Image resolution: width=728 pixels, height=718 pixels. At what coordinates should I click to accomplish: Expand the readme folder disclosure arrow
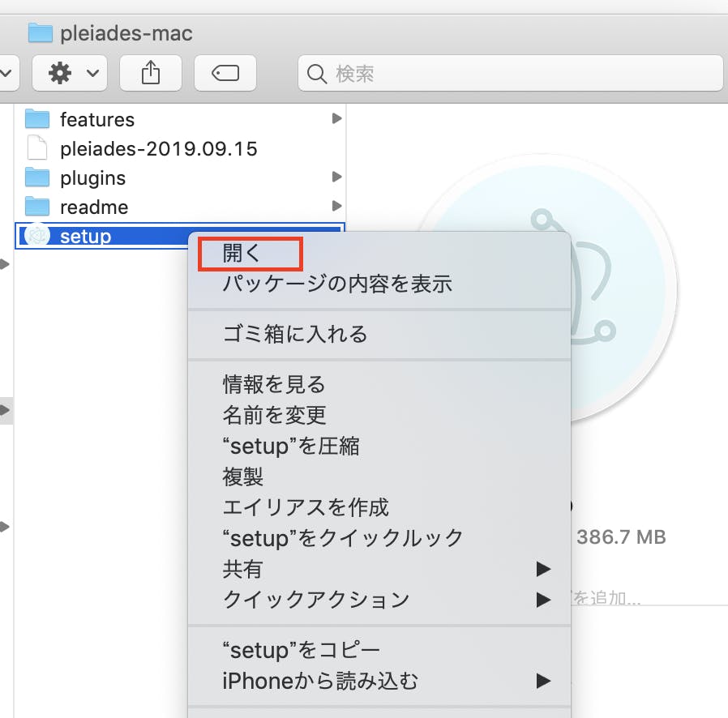tap(337, 206)
